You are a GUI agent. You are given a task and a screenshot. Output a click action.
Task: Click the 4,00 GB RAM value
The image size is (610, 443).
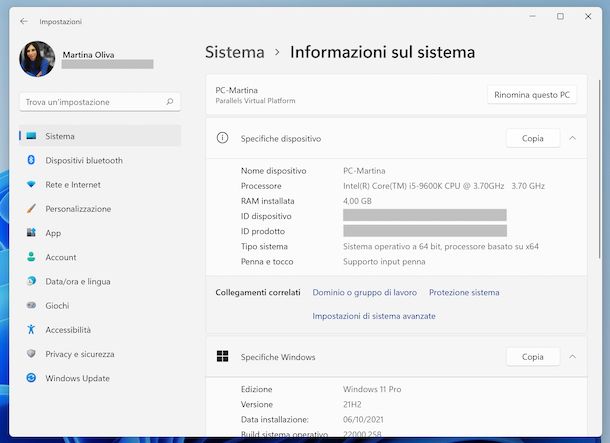pyautogui.click(x=357, y=201)
